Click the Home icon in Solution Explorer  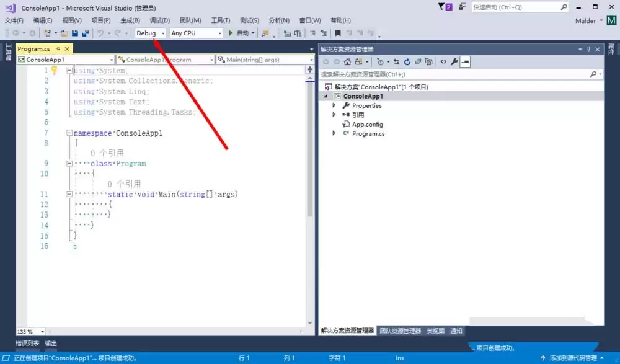tap(347, 61)
